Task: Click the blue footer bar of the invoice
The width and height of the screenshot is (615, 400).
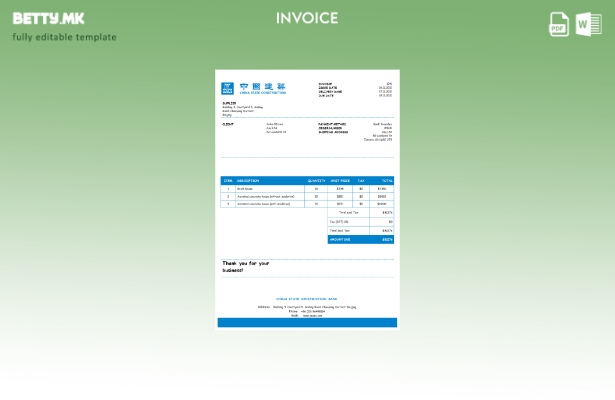Action: pos(307,322)
